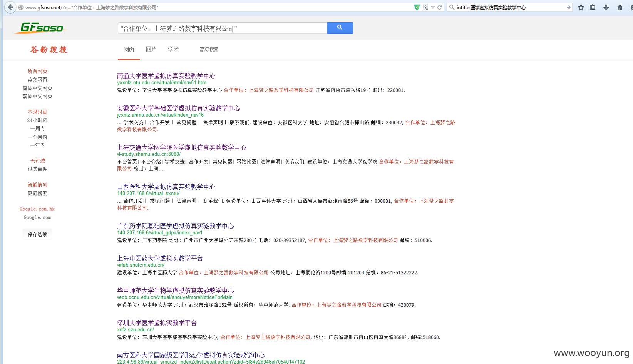The image size is (633, 364).
Task: Bookmark this page with the star icon
Action: 581,7
